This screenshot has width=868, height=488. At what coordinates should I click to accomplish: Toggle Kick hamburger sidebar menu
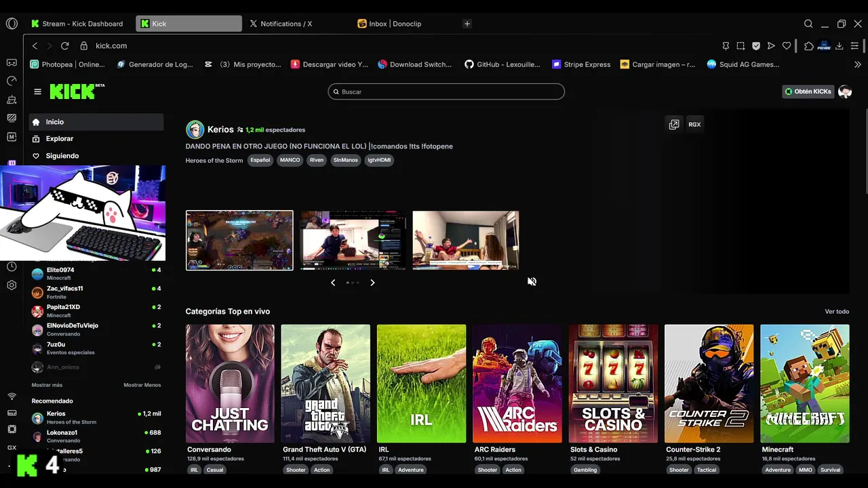pyautogui.click(x=37, y=91)
